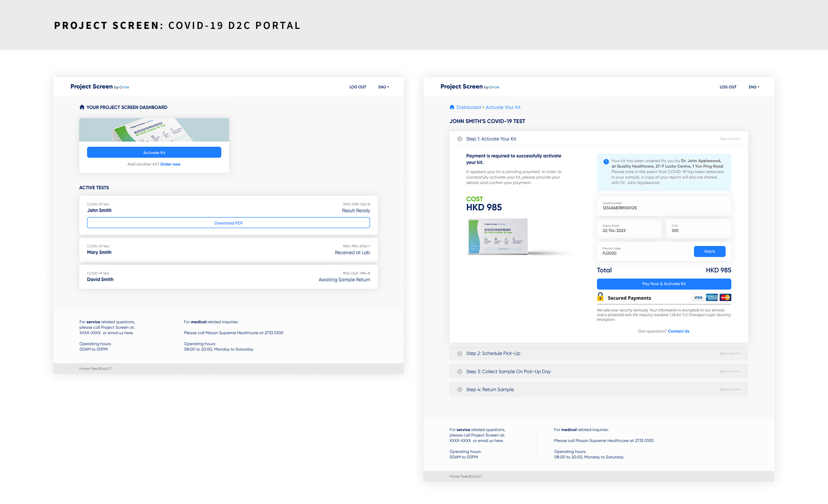Expand Step 3 Collect Sample On Pick-Up Day
The image size is (828, 504).
click(x=508, y=372)
